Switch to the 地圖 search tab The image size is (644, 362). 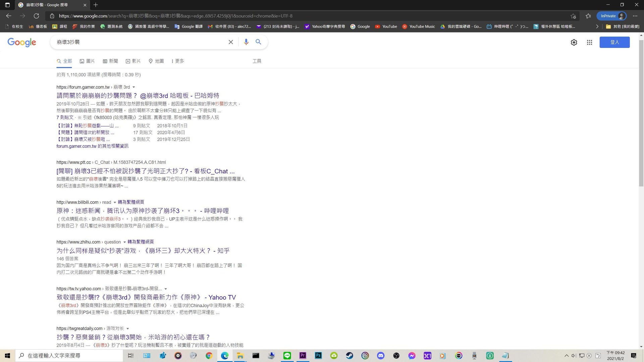click(156, 61)
